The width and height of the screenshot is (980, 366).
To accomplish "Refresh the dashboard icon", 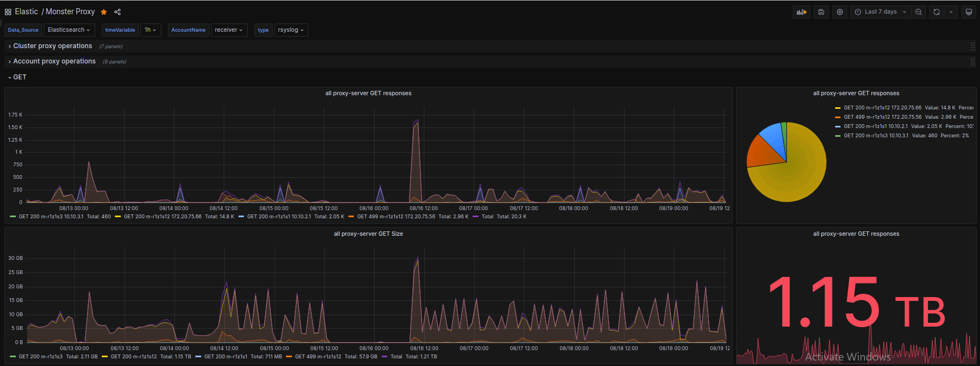I will [x=937, y=12].
